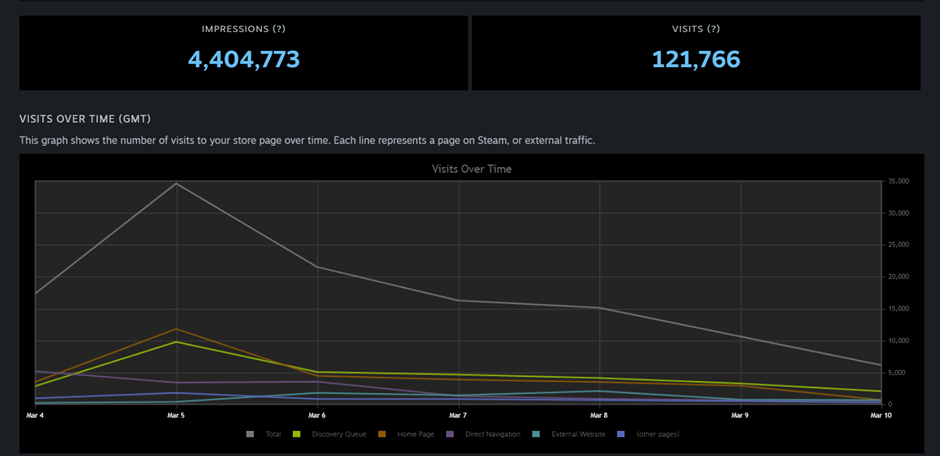This screenshot has width=940, height=456.
Task: Toggle the (other pages) legend label
Action: [657, 434]
